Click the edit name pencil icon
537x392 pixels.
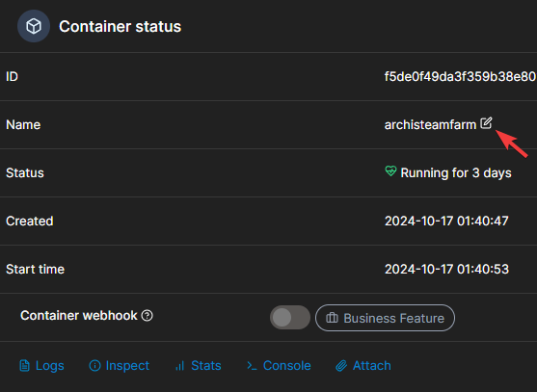pyautogui.click(x=486, y=123)
